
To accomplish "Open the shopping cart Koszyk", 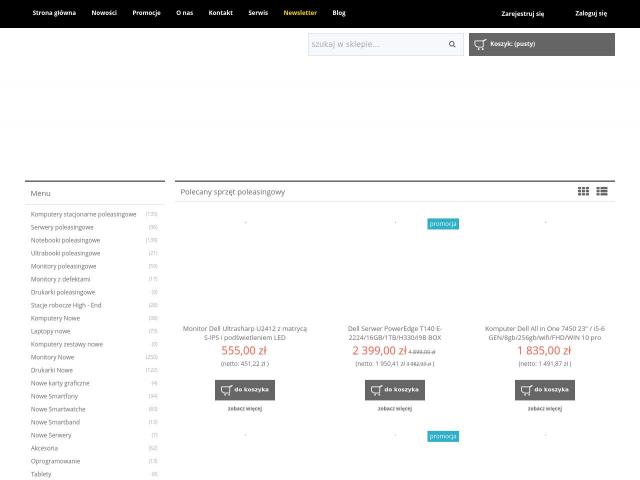I will (x=542, y=44).
